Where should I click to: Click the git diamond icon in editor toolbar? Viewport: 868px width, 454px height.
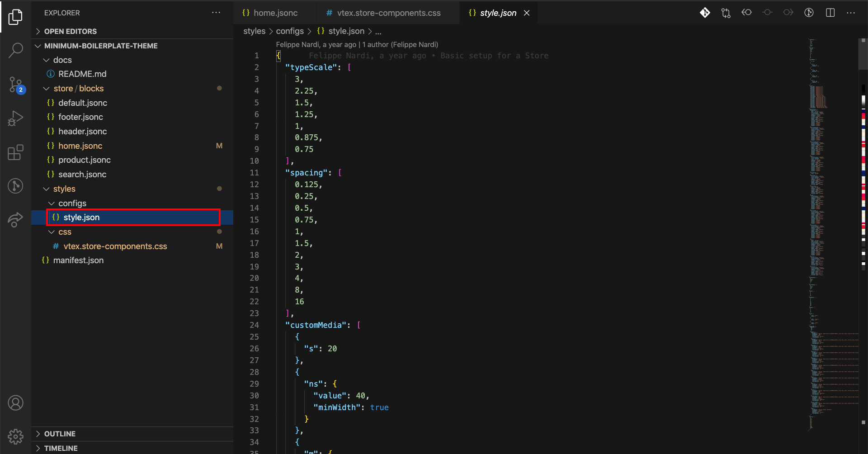(x=705, y=13)
